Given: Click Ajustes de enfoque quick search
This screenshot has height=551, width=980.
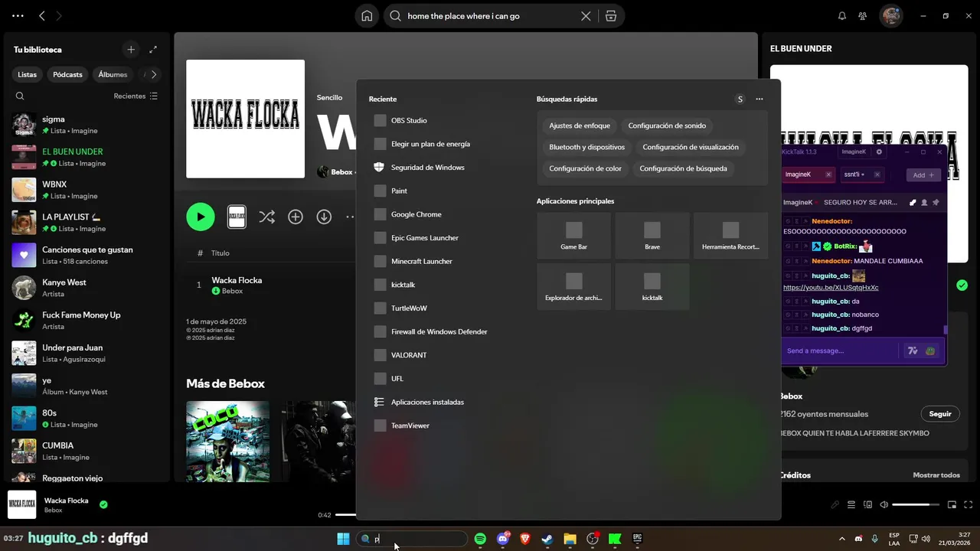Looking at the screenshot, I should [x=580, y=126].
